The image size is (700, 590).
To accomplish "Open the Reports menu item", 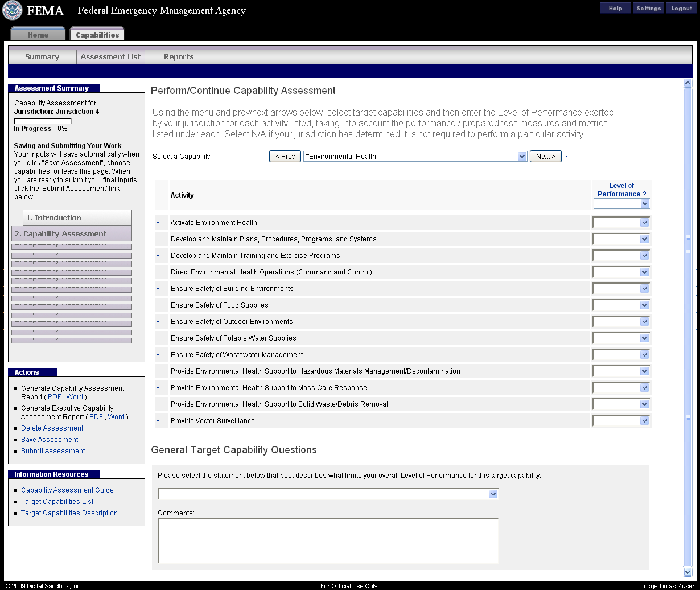I will (179, 57).
